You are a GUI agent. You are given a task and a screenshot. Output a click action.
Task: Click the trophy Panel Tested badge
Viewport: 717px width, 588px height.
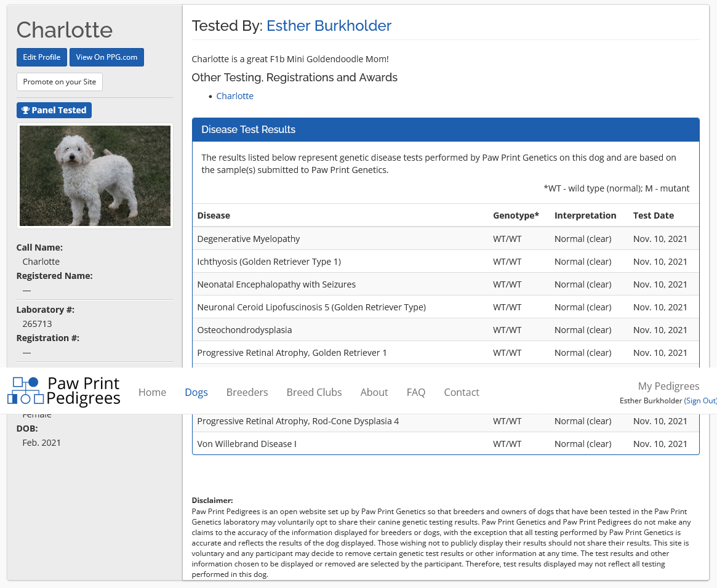click(x=54, y=110)
